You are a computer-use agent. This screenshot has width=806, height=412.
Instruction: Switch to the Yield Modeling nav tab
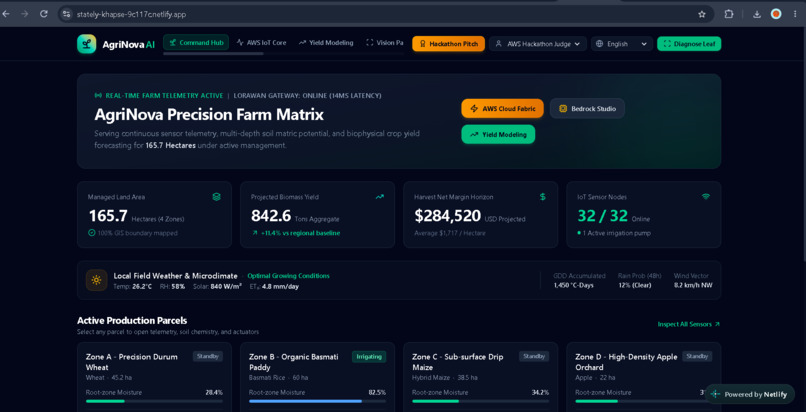(326, 43)
